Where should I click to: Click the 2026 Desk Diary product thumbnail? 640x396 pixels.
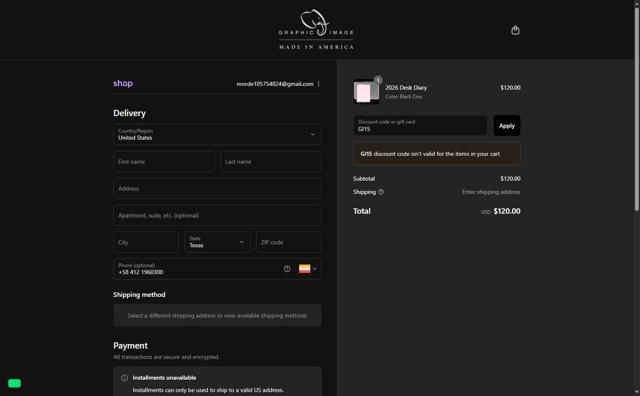coord(366,91)
